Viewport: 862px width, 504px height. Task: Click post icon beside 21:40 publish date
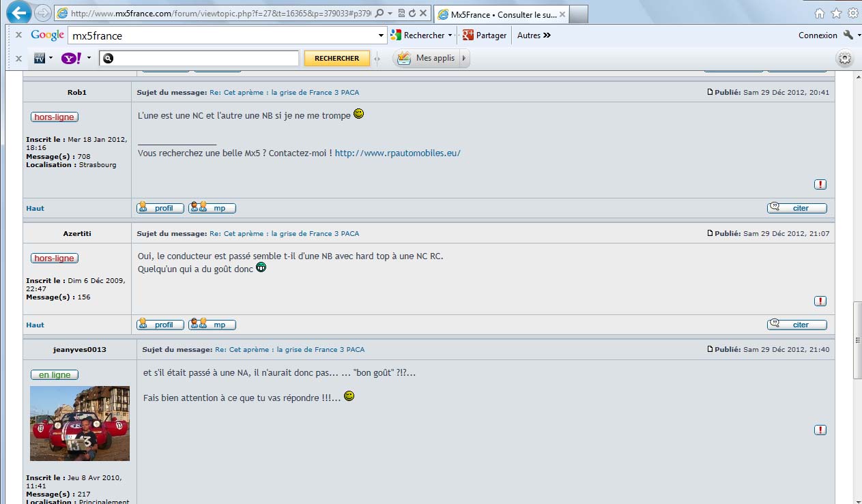(710, 349)
